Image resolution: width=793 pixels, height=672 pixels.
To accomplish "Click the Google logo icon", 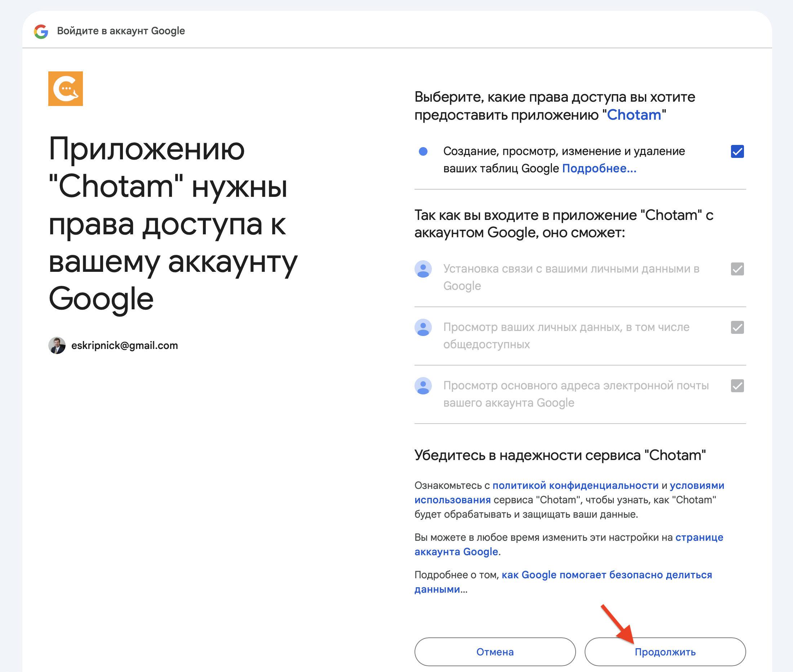I will click(41, 31).
